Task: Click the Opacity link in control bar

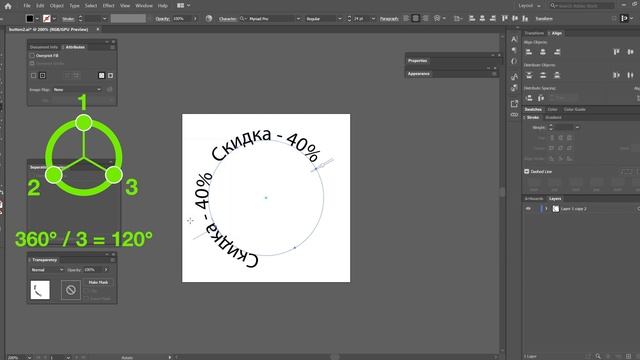Action: pos(162,19)
